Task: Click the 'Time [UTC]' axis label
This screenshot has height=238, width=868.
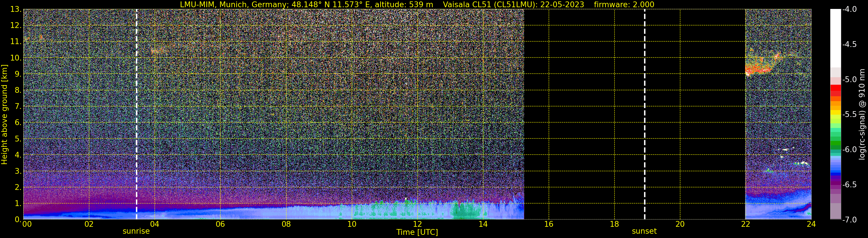Action: [x=417, y=232]
